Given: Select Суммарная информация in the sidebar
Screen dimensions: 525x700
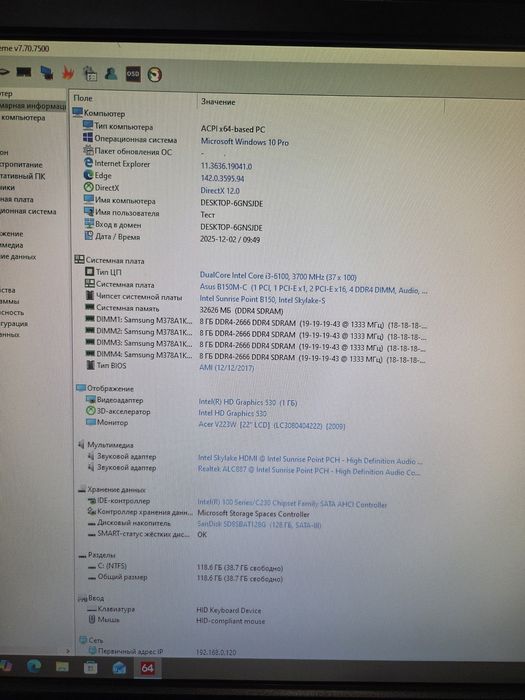Looking at the screenshot, I should [x=33, y=106].
